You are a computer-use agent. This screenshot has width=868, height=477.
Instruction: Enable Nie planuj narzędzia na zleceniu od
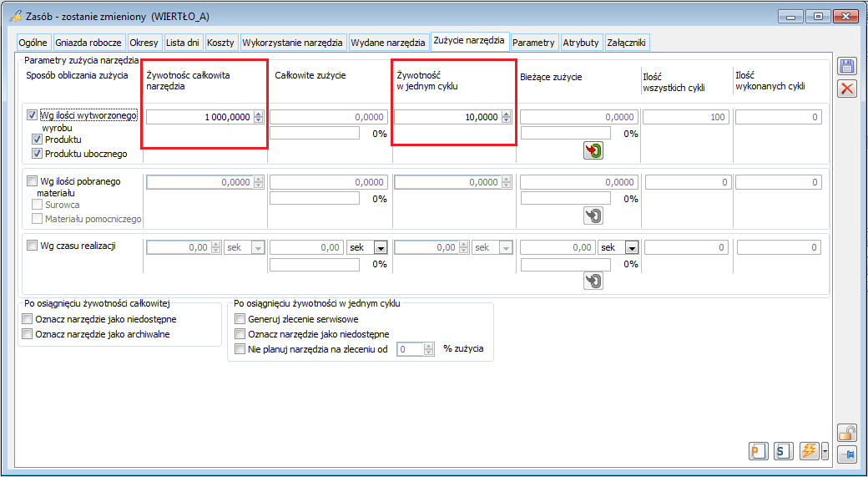(240, 349)
